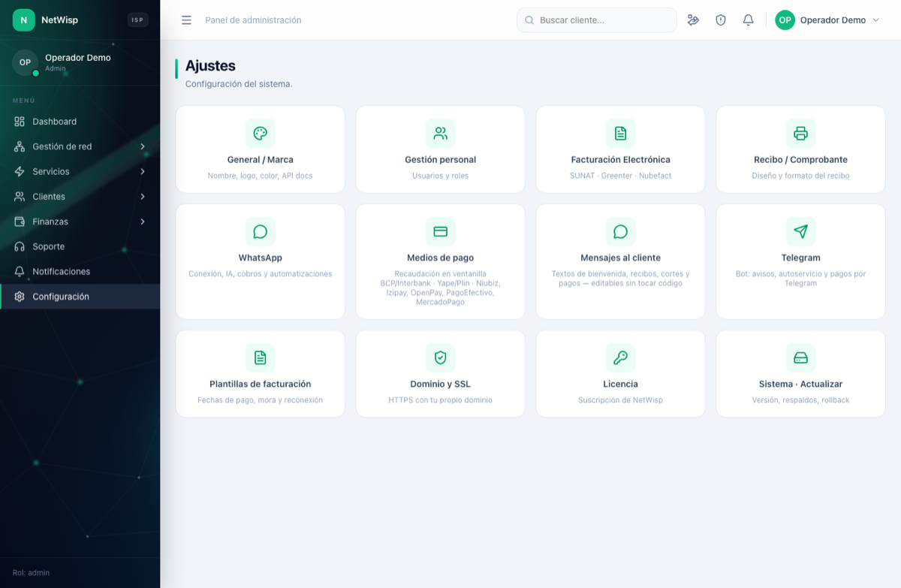This screenshot has height=588, width=901.
Task: Click the Gestión de red network icon
Action: tap(20, 146)
